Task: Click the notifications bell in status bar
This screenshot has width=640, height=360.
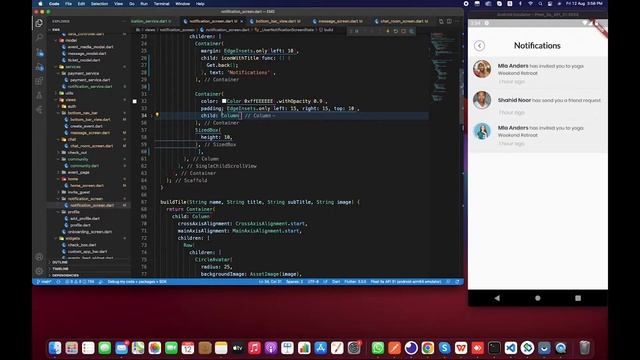Action: click(457, 282)
